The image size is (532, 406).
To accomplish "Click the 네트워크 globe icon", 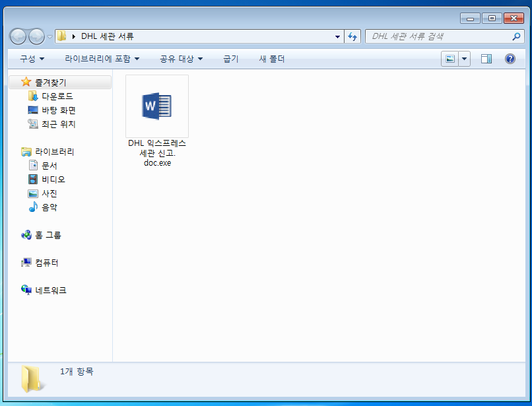I will point(26,290).
